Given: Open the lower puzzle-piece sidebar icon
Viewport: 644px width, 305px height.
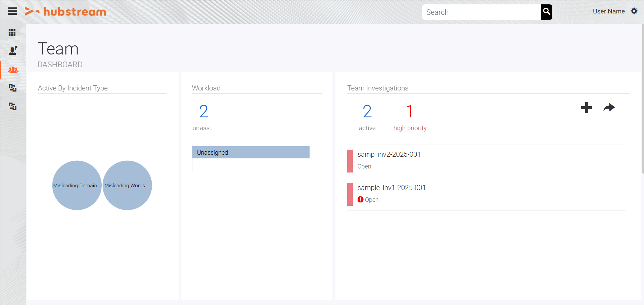Looking at the screenshot, I should tap(12, 106).
